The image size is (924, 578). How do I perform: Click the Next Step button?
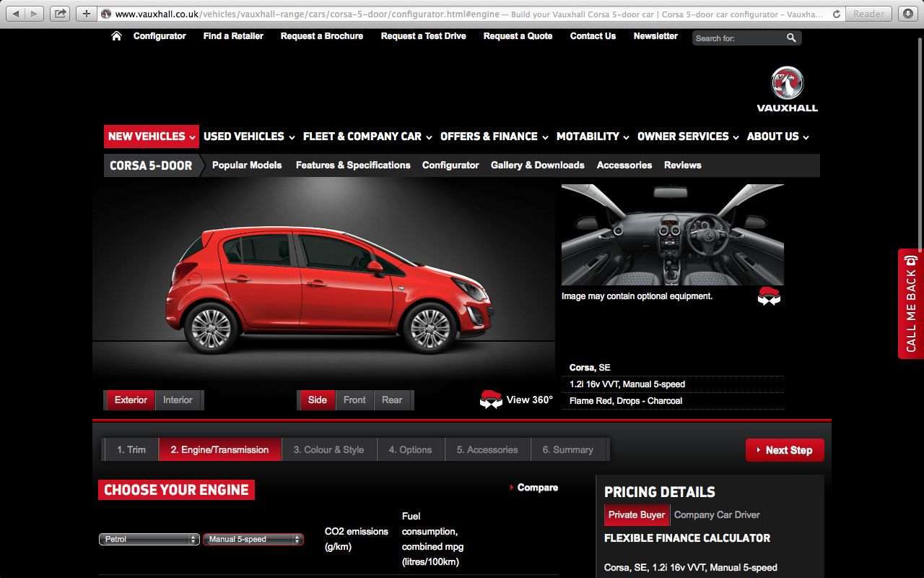tap(785, 450)
